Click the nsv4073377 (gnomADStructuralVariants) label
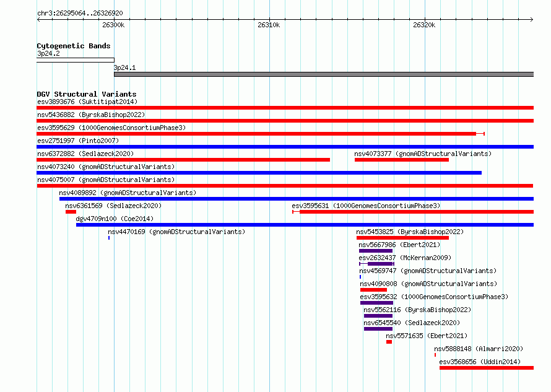This screenshot has width=551, height=392. coord(423,154)
